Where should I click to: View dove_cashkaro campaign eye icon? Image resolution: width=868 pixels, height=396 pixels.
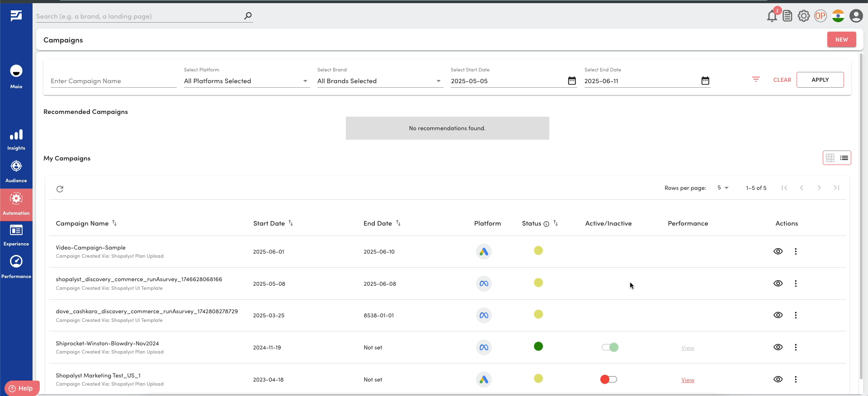[778, 315]
